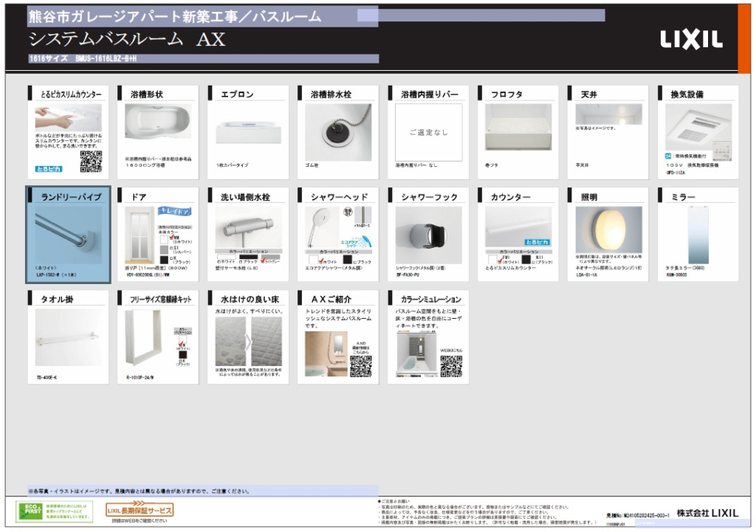Viewport: 756px width, 532px height.
Task: Select the drain plug photo in 浴槽排水栓
Action: point(338,132)
